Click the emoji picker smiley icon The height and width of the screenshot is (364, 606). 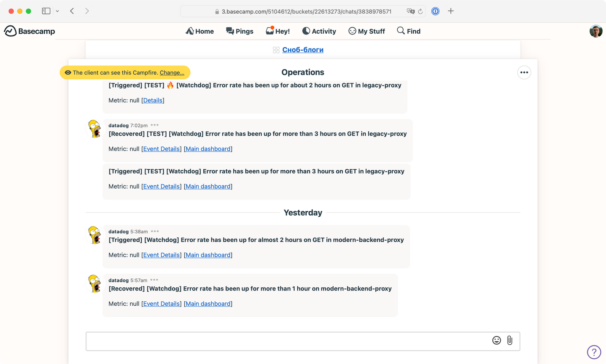pos(496,341)
